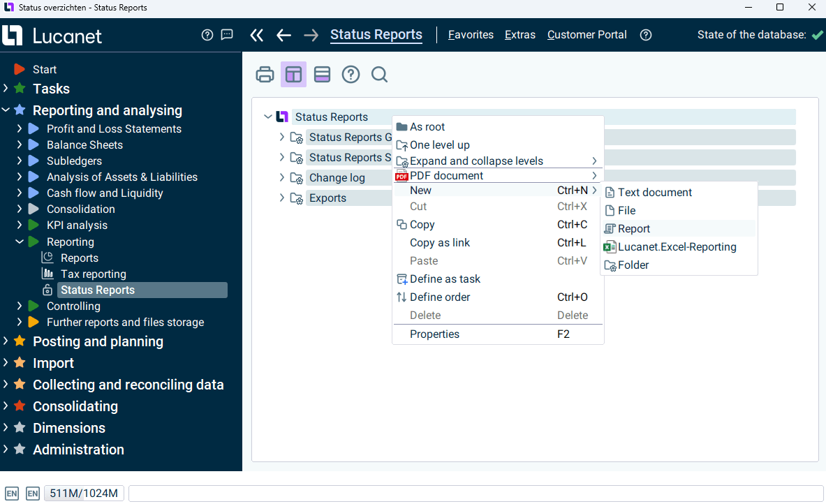Open the Favorites menu
This screenshot has height=504, width=826.
(x=471, y=35)
